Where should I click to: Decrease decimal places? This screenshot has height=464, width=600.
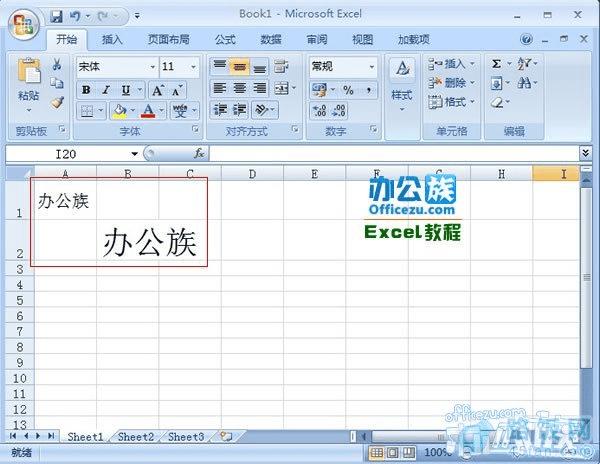[338, 111]
